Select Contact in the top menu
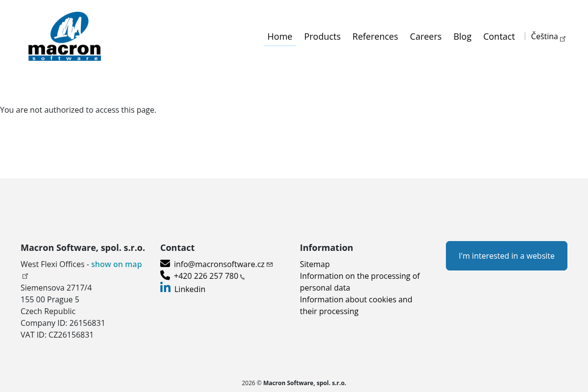 coord(499,36)
